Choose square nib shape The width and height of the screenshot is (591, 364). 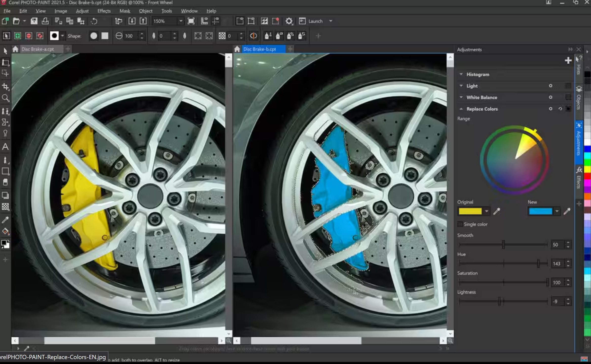click(x=105, y=36)
